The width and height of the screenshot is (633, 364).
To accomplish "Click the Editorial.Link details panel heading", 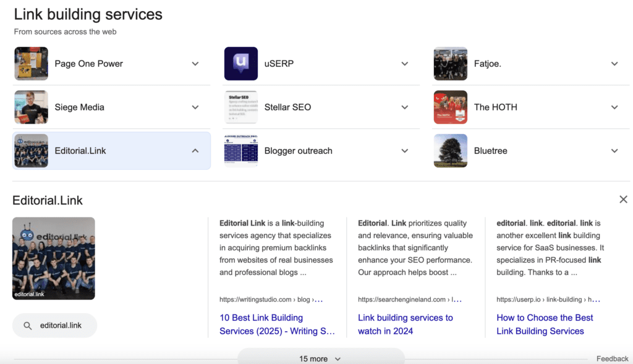I will [48, 201].
